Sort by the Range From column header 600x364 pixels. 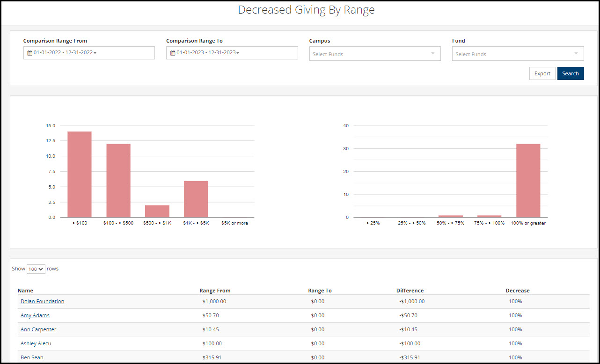pos(215,291)
